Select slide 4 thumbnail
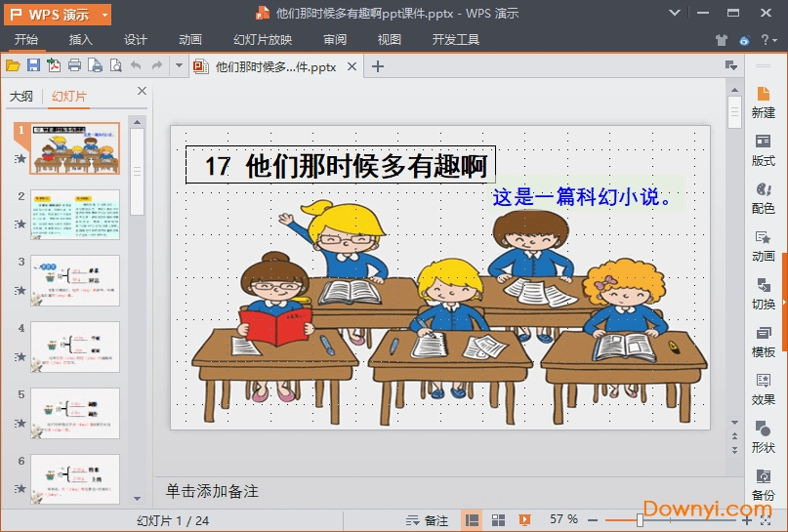The image size is (788, 532). coord(75,347)
